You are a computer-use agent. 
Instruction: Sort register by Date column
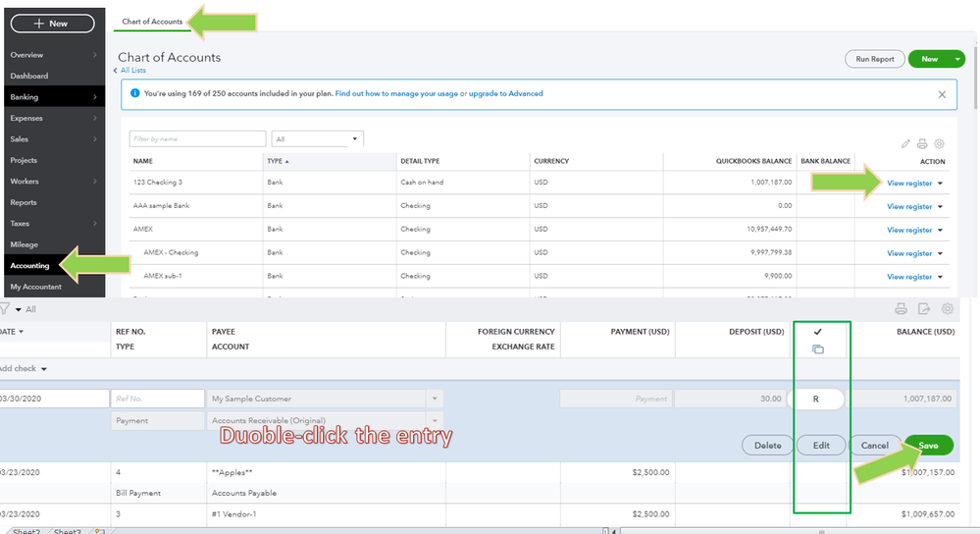tap(12, 332)
